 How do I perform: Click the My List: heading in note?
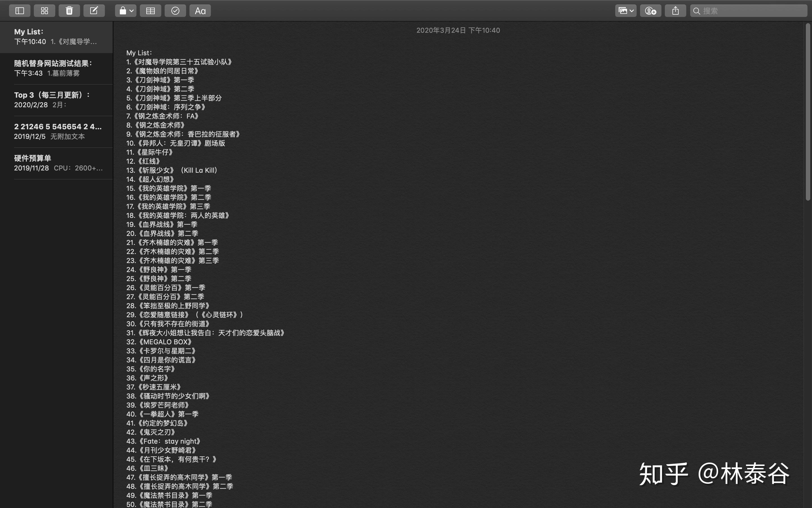(x=139, y=53)
